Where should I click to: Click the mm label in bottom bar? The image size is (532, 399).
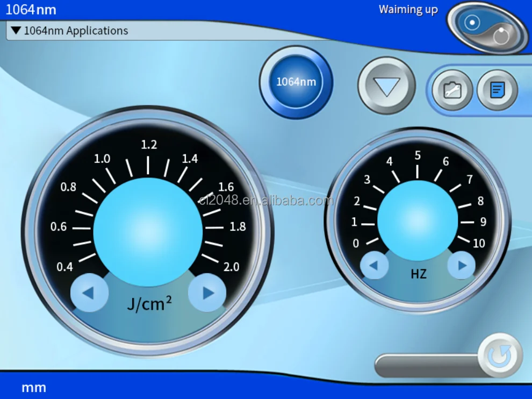click(x=34, y=388)
